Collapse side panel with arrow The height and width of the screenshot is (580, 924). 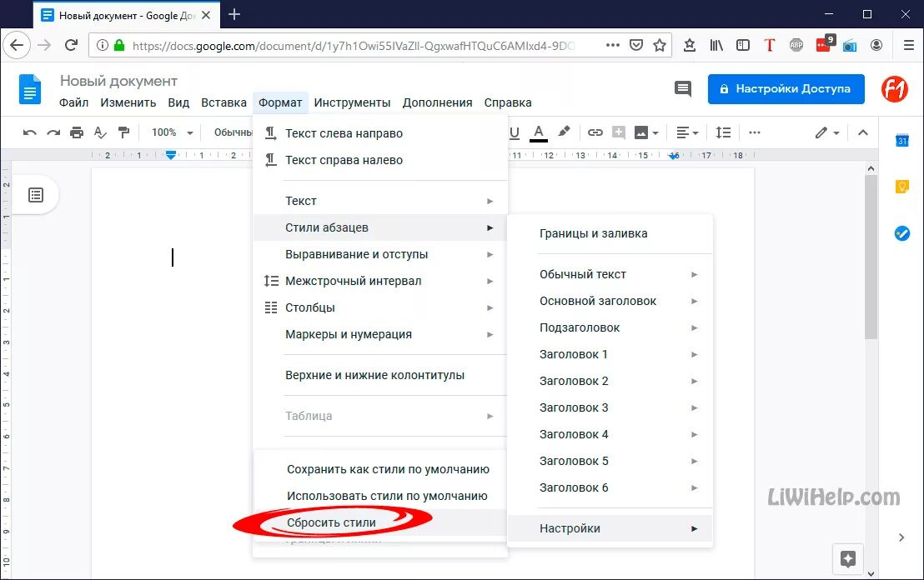(x=901, y=537)
